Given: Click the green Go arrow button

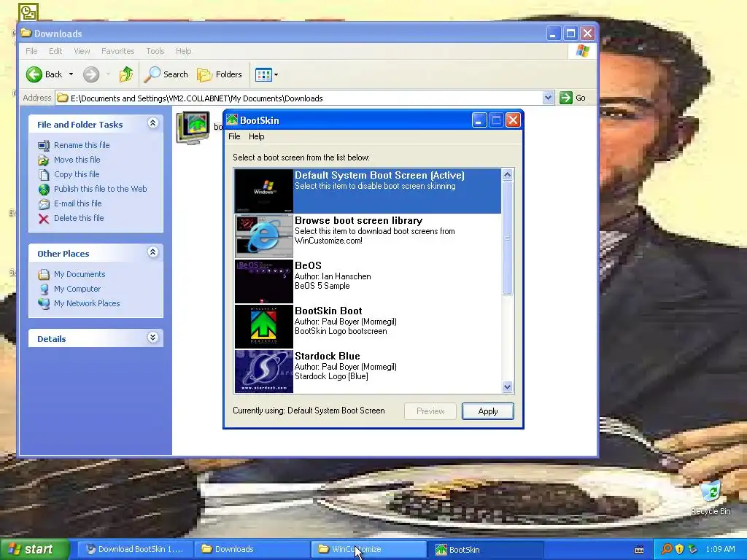Looking at the screenshot, I should (x=566, y=98).
